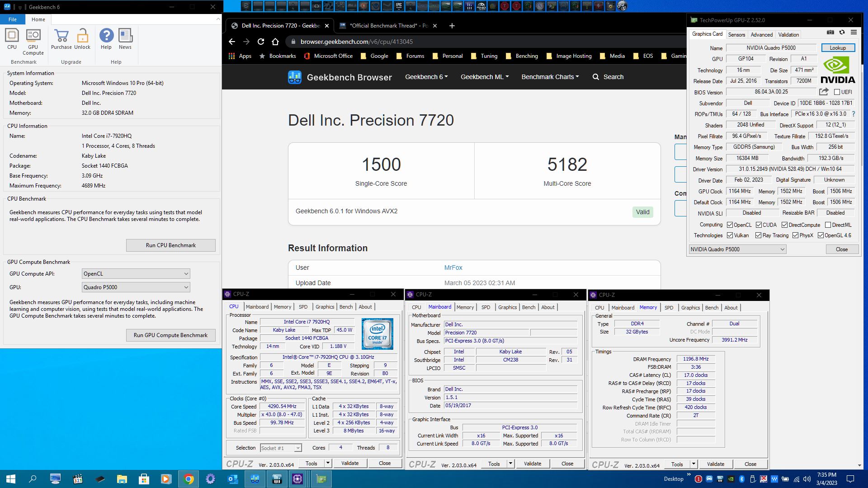Open the Purchase cart icon in Geekbench
Viewport: 868px width, 488px height.
(x=61, y=39)
